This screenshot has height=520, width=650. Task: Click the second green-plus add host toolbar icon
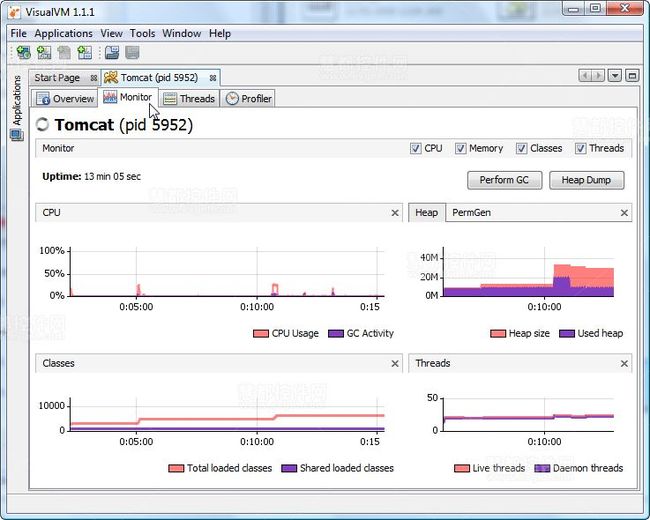click(x=44, y=53)
